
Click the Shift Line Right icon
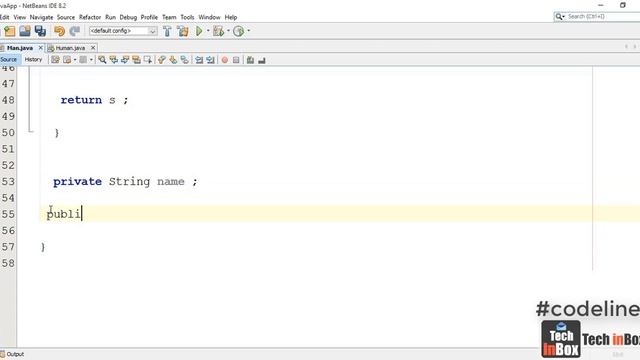tap(210, 60)
